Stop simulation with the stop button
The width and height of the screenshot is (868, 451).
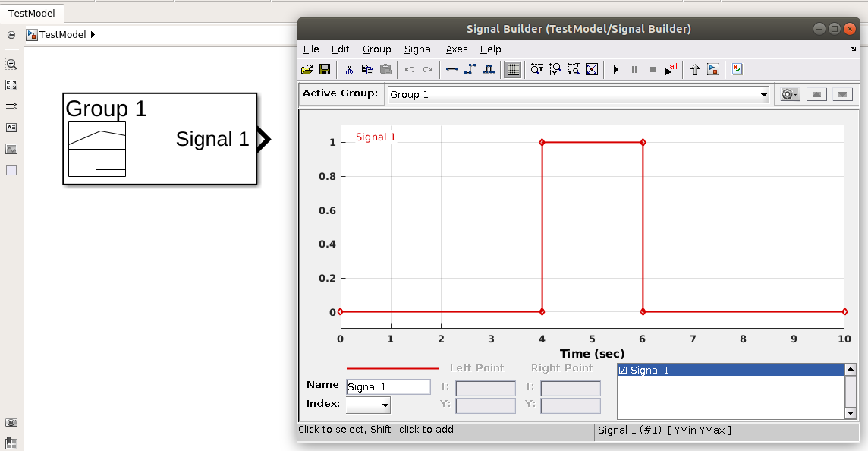(x=653, y=69)
